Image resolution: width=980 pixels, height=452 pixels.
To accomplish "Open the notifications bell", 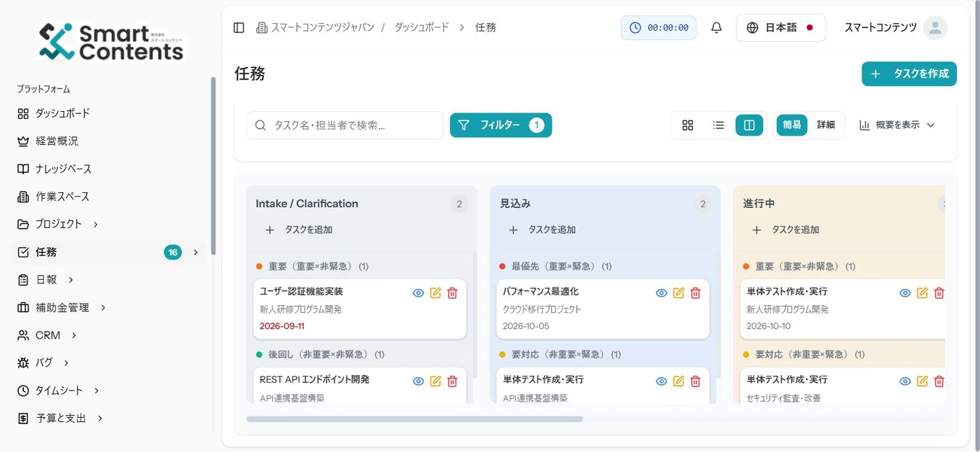I will pyautogui.click(x=716, y=28).
